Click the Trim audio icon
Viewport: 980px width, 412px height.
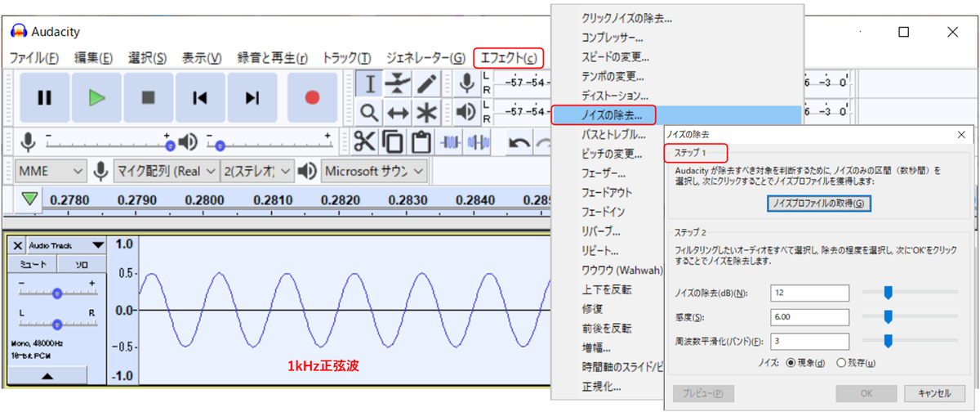point(451,141)
